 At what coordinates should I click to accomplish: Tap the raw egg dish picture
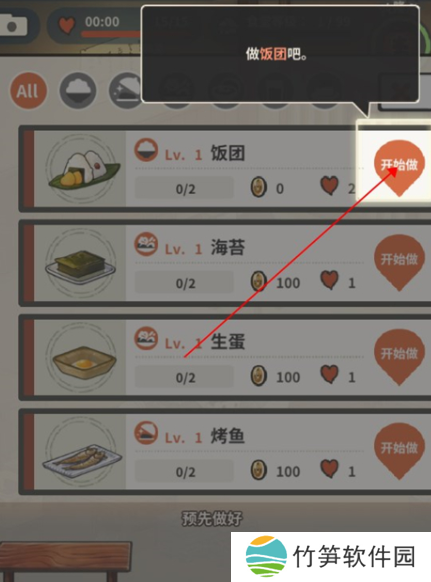82,357
